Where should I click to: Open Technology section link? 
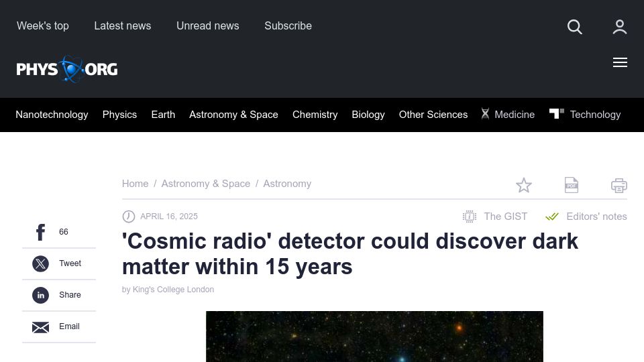point(595,115)
